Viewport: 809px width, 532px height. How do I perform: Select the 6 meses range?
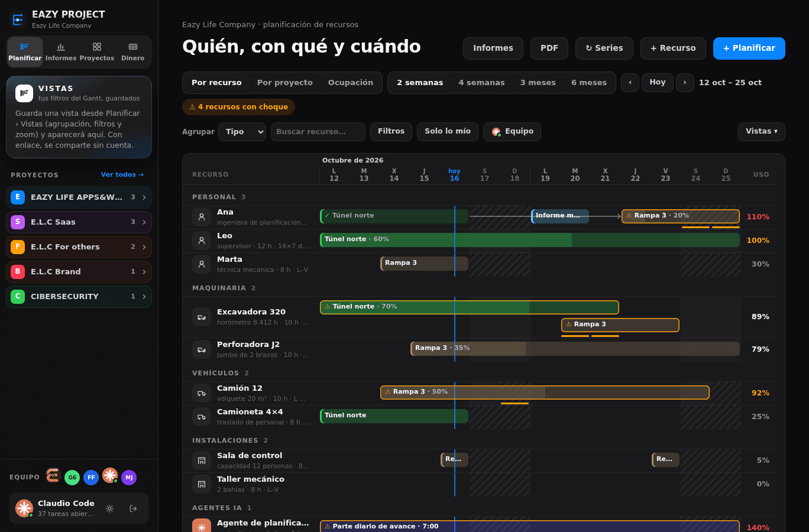pyautogui.click(x=589, y=83)
